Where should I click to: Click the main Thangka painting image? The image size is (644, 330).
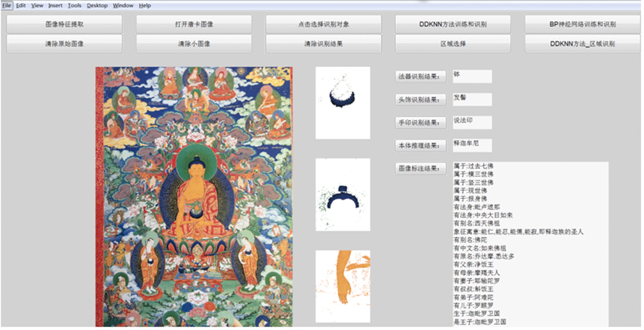pyautogui.click(x=194, y=196)
